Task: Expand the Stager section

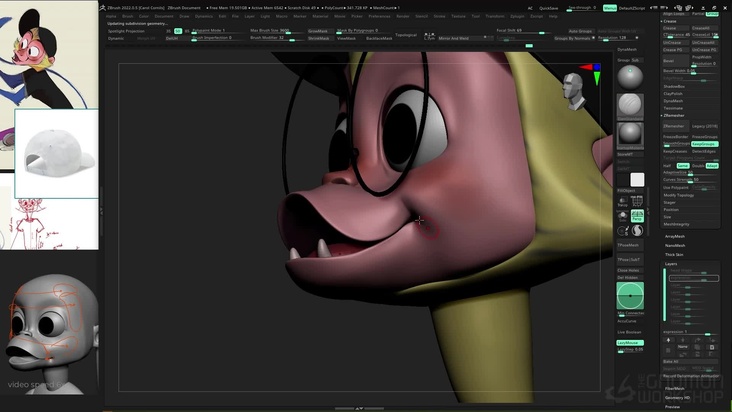Action: click(x=670, y=203)
